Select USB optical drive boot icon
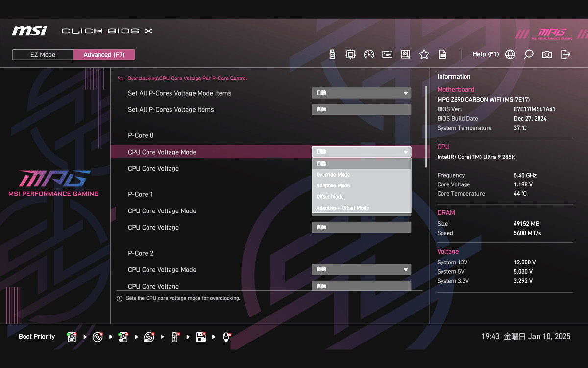 coord(149,337)
